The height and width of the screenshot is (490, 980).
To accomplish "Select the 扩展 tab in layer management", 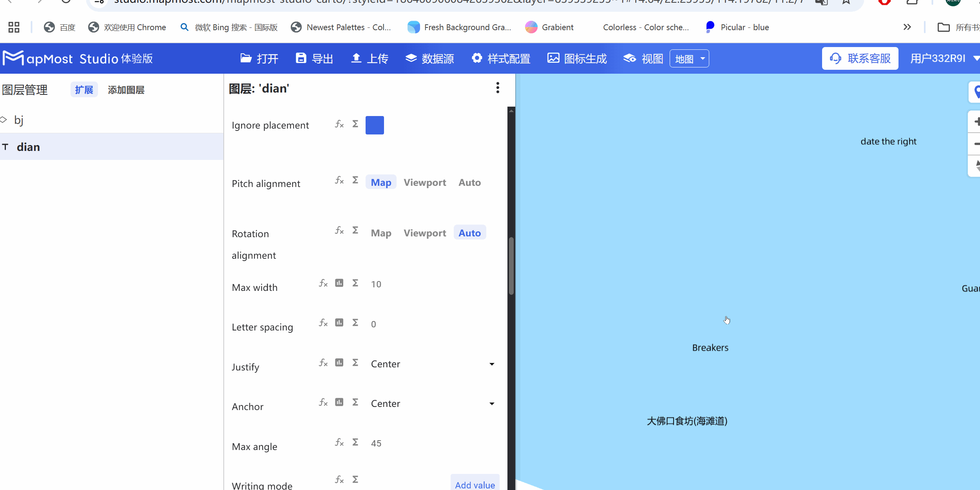I will click(84, 90).
